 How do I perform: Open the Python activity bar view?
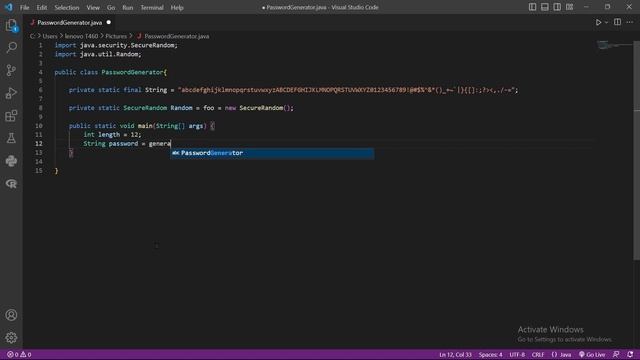click(x=11, y=161)
